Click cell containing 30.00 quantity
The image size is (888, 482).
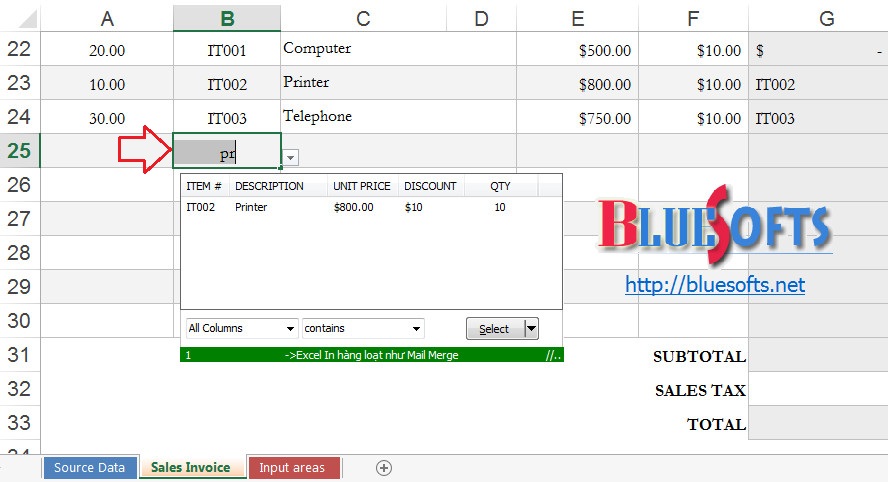[107, 118]
